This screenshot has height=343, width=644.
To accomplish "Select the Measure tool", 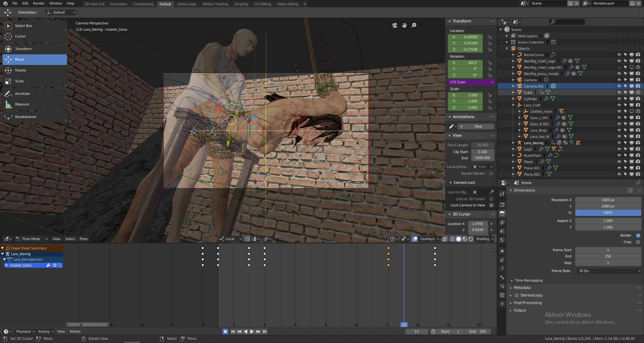I will coord(35,104).
